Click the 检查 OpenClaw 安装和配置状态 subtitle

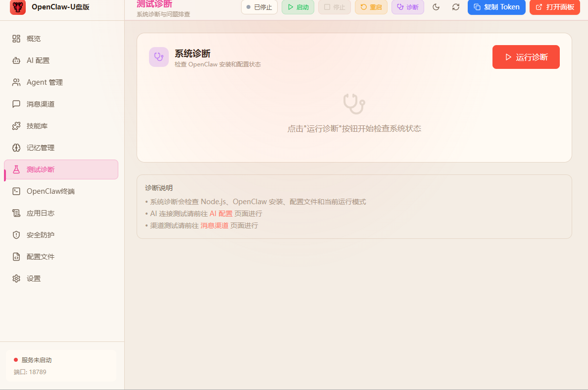coord(217,64)
